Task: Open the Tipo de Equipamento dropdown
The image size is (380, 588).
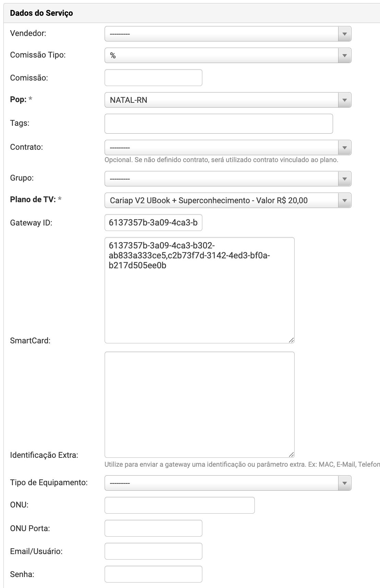Action: pyautogui.click(x=228, y=483)
